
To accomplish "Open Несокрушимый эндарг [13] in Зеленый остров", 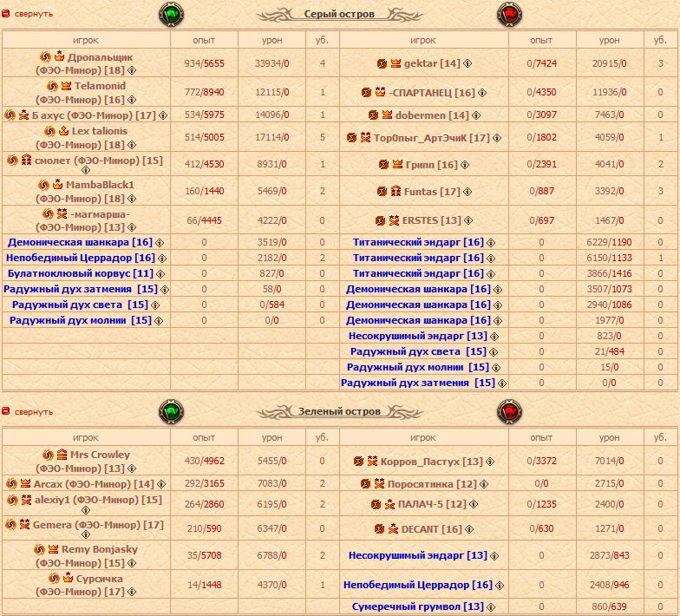I will (x=418, y=555).
